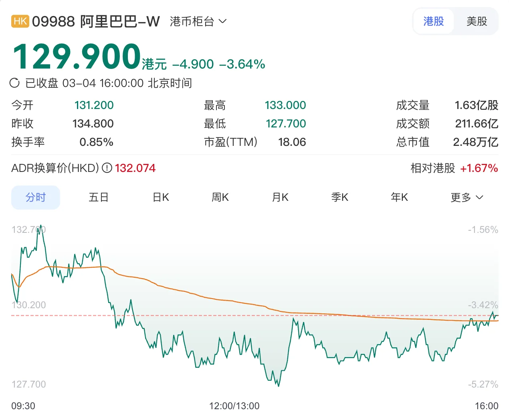Switch to the 季K quarterly chart
Screen dimensions: 509x420
coord(339,197)
